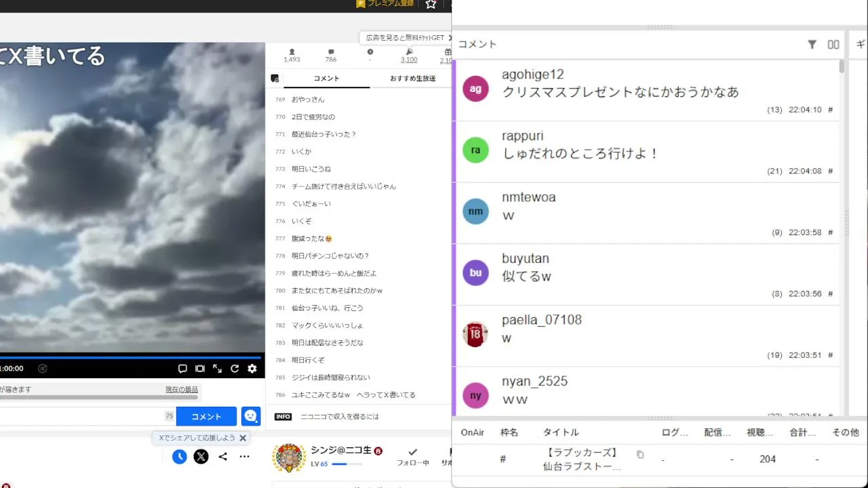Click the buyutan user avatar
The width and height of the screenshot is (868, 488).
tap(475, 272)
